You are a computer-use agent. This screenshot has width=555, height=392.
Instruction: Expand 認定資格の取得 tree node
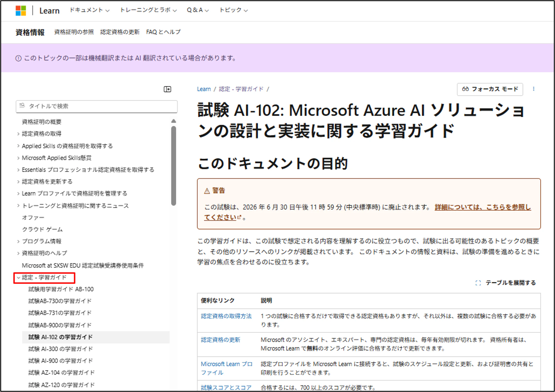coord(18,134)
